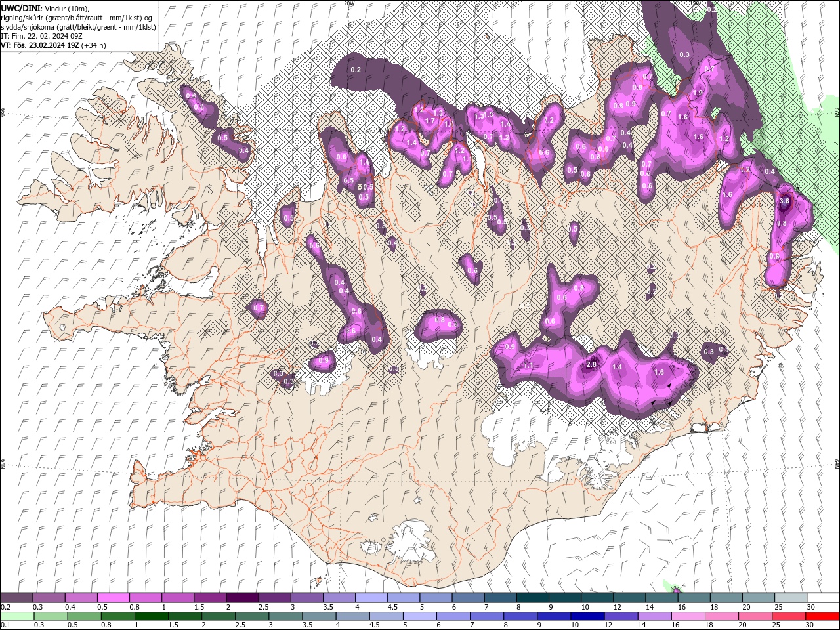
Task: Click the 1.8 snowfall value near the east coast
Action: [x=782, y=223]
